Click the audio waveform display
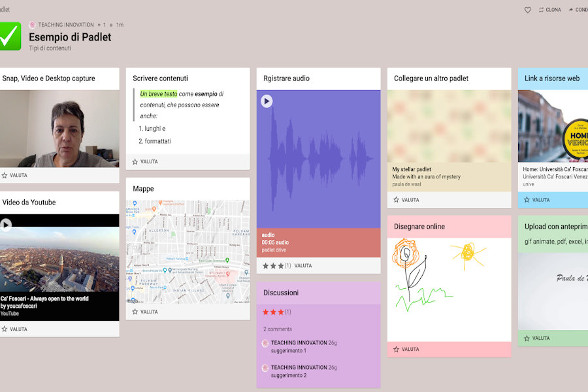Image resolution: width=588 pixels, height=392 pixels. click(318, 159)
